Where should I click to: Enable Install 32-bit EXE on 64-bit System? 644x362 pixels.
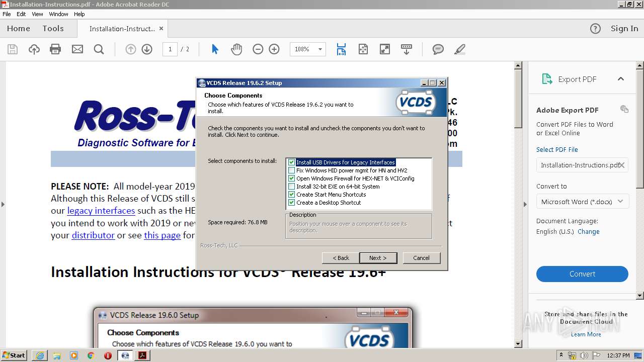(291, 187)
